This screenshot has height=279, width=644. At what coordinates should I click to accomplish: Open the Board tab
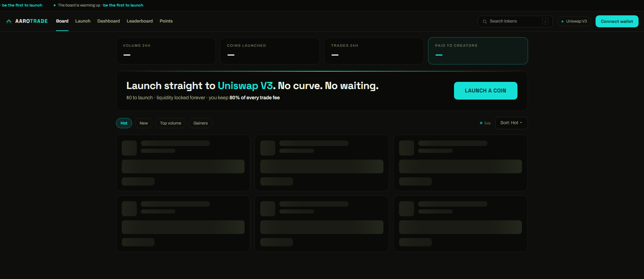pos(62,21)
